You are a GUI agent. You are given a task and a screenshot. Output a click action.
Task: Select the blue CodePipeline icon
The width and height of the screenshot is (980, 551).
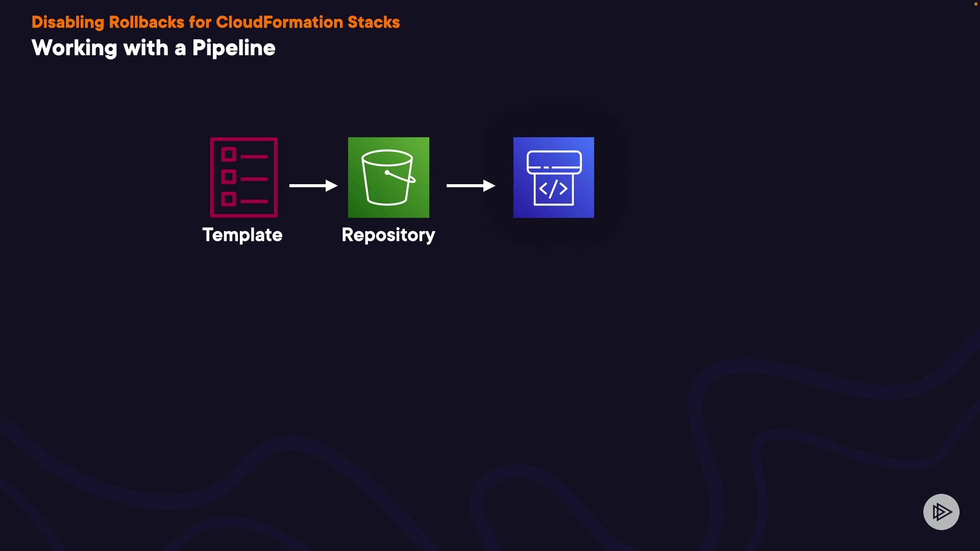pyautogui.click(x=553, y=177)
